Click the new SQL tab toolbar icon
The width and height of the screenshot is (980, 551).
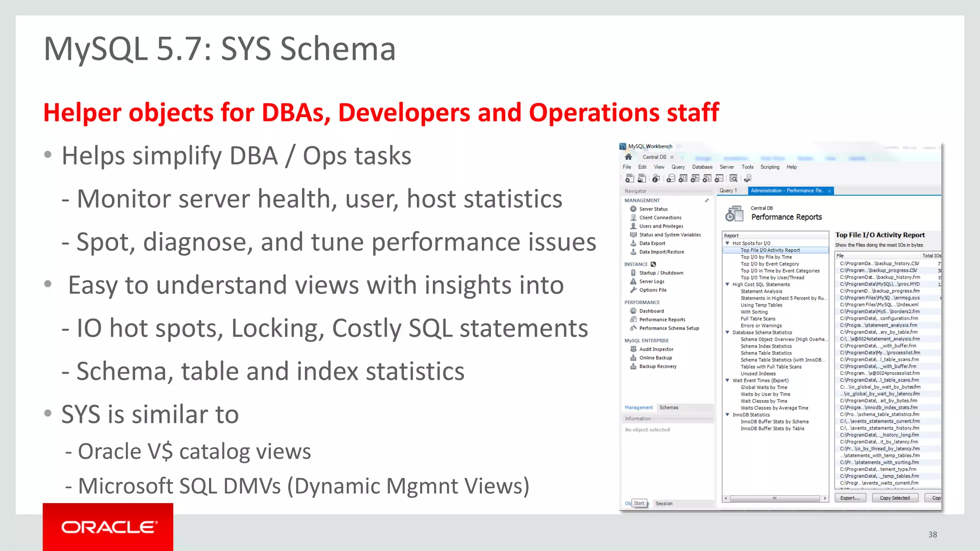[630, 178]
